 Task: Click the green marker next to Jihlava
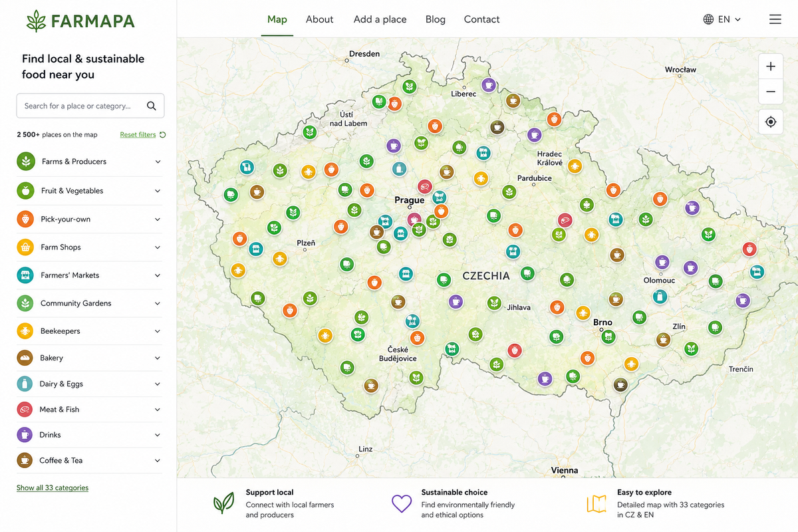[494, 303]
